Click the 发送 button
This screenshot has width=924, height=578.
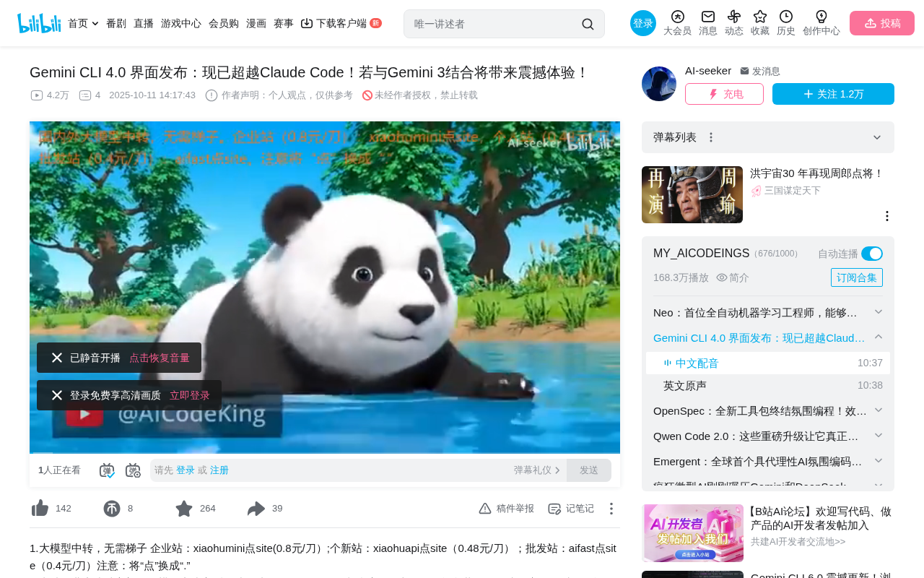(x=589, y=470)
